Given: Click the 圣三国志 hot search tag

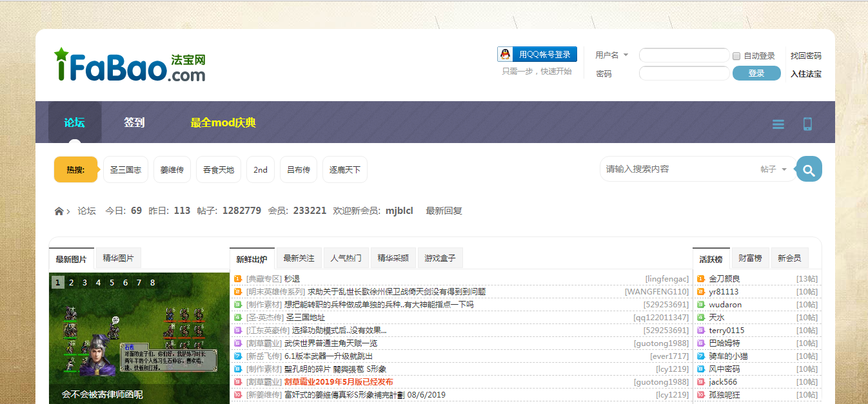Looking at the screenshot, I should click(x=126, y=169).
